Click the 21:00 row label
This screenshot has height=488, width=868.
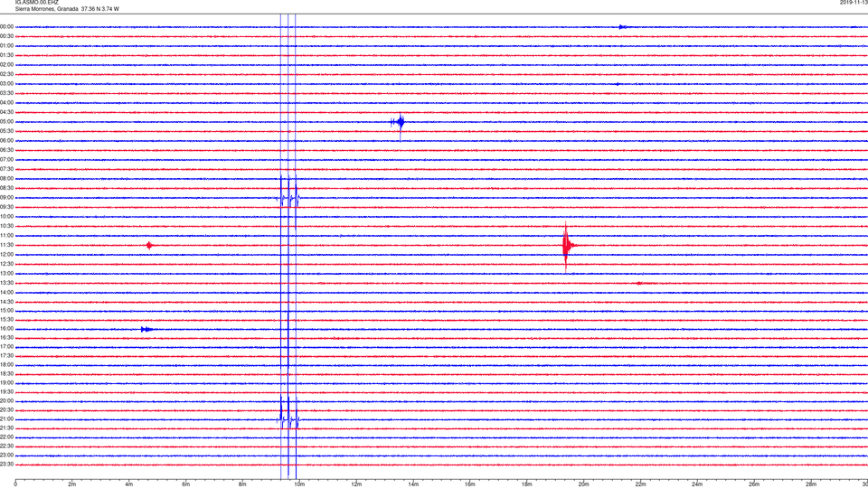6,418
